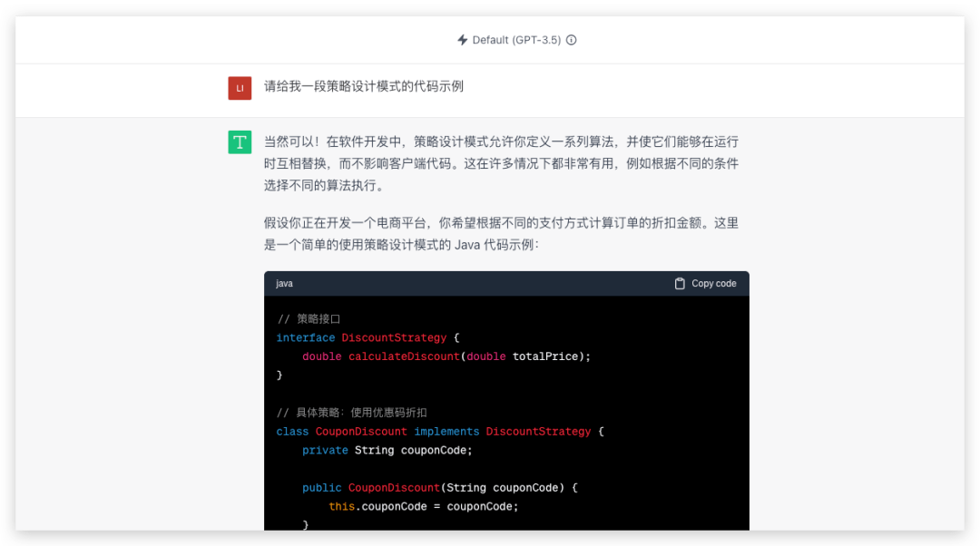Image resolution: width=980 pixels, height=546 pixels.
Task: Click the java language label on code block
Action: tap(284, 284)
